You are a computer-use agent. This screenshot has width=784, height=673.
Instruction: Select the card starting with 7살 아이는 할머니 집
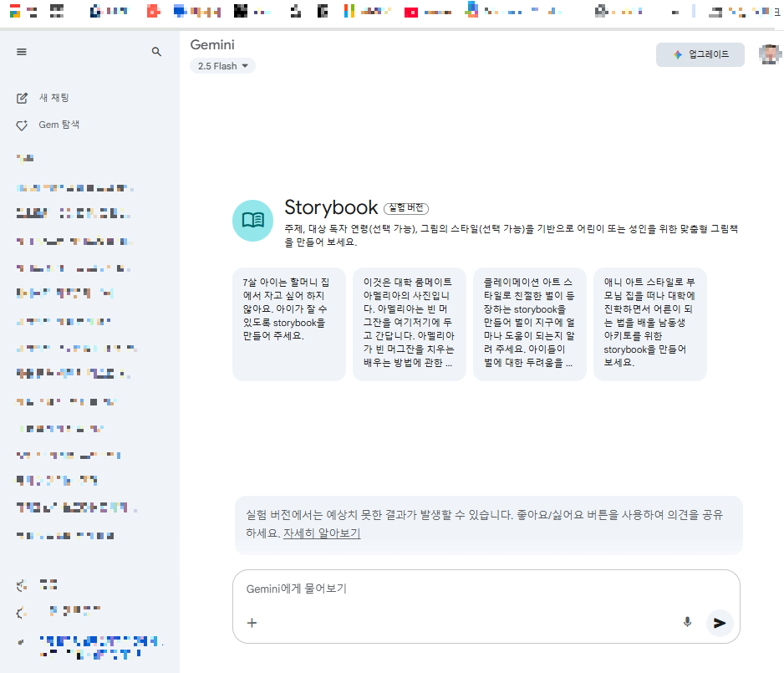click(x=289, y=324)
